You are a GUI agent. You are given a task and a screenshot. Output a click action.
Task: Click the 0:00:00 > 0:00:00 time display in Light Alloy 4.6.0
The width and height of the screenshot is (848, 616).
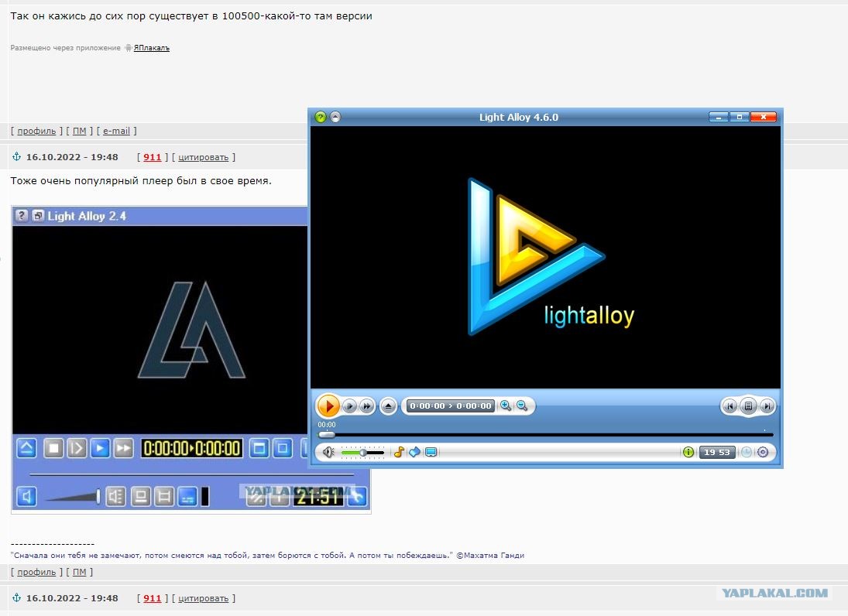click(x=451, y=406)
